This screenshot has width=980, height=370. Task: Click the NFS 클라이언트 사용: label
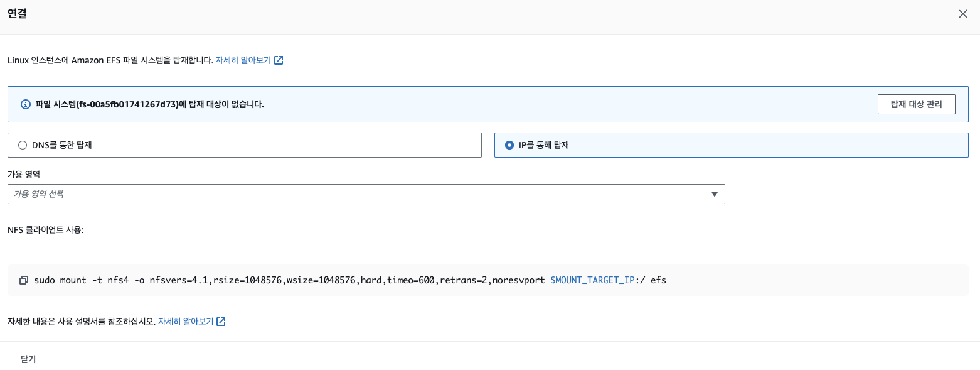coord(45,230)
